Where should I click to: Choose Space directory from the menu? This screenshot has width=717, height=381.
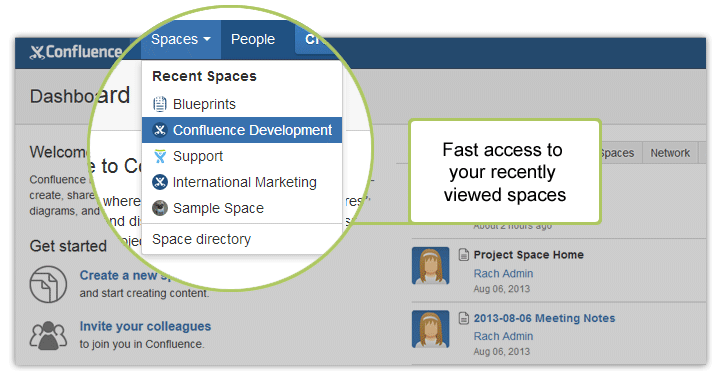pos(202,239)
